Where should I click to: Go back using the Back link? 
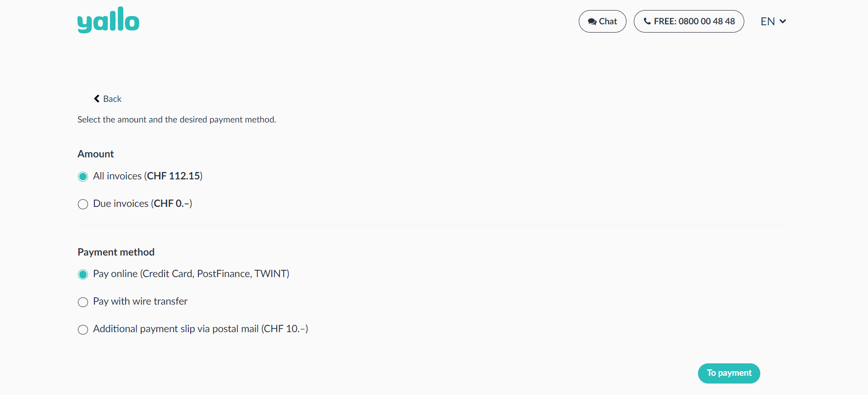tap(112, 99)
